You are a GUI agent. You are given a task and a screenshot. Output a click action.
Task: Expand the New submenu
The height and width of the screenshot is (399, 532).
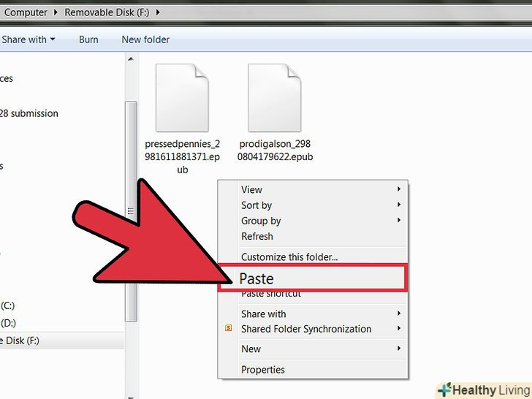click(251, 349)
